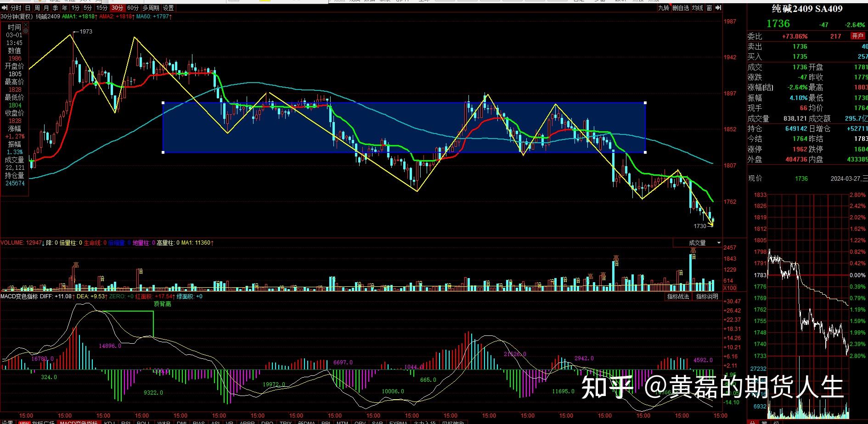Select MACD变色指标 bottom tab
This screenshot has height=424, width=868.
[x=79, y=422]
